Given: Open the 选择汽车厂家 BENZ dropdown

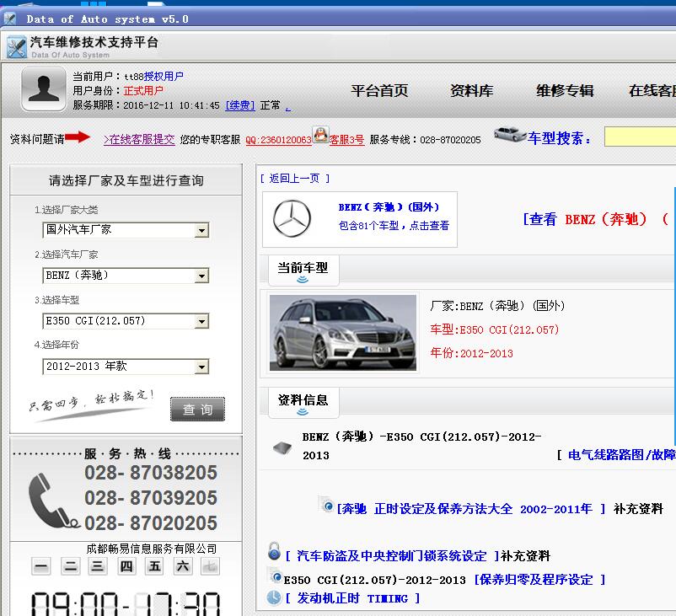Looking at the screenshot, I should 201,276.
